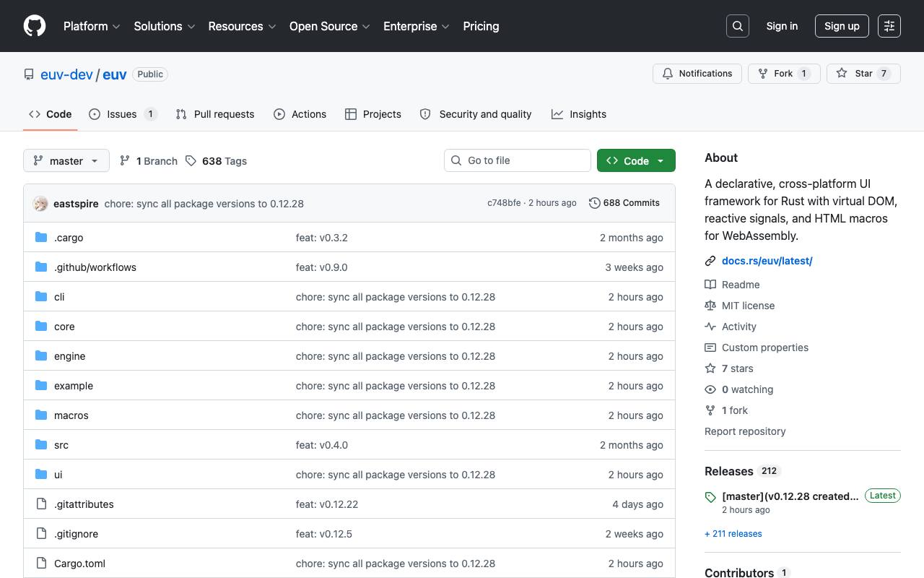The height and width of the screenshot is (578, 924).
Task: Open the Insights tab
Action: pos(579,114)
